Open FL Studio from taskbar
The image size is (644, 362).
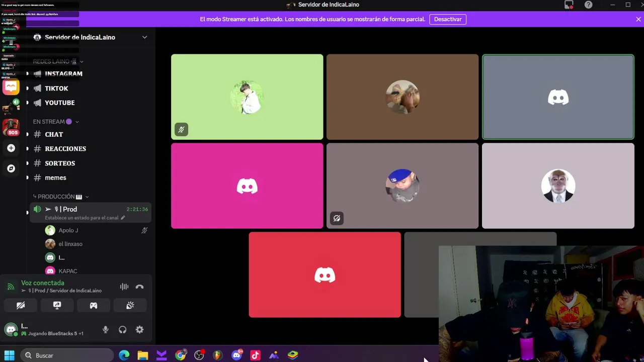218,355
